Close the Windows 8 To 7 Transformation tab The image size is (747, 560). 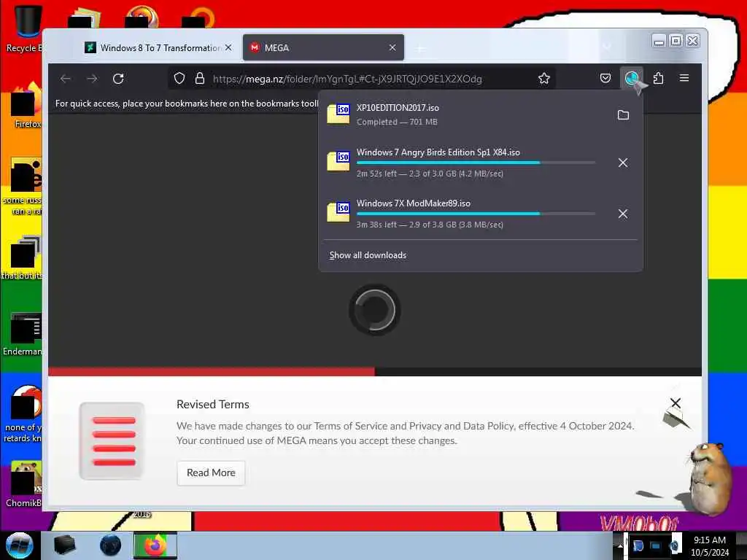(228, 47)
